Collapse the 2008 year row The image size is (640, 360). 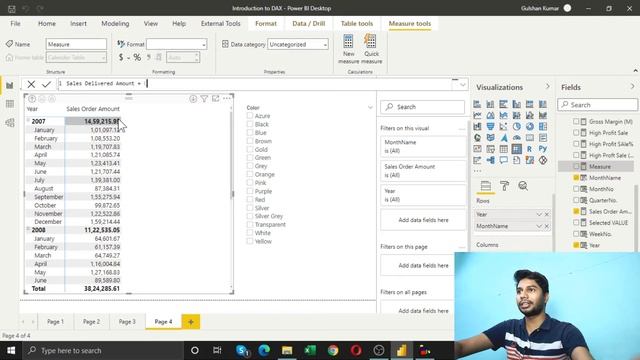[x=29, y=229]
